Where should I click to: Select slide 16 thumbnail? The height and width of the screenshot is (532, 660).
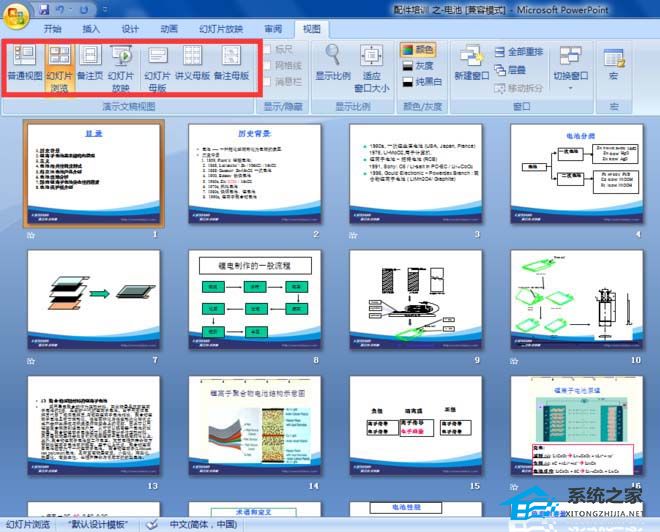[577, 426]
